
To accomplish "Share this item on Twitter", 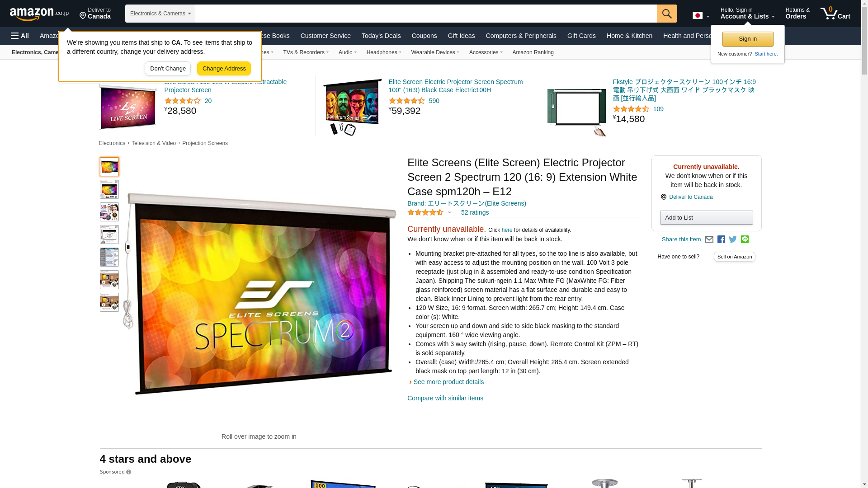I will (733, 239).
